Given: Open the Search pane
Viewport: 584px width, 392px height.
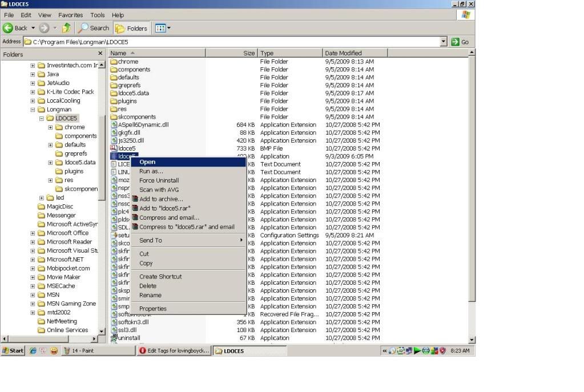Looking at the screenshot, I should [x=94, y=28].
